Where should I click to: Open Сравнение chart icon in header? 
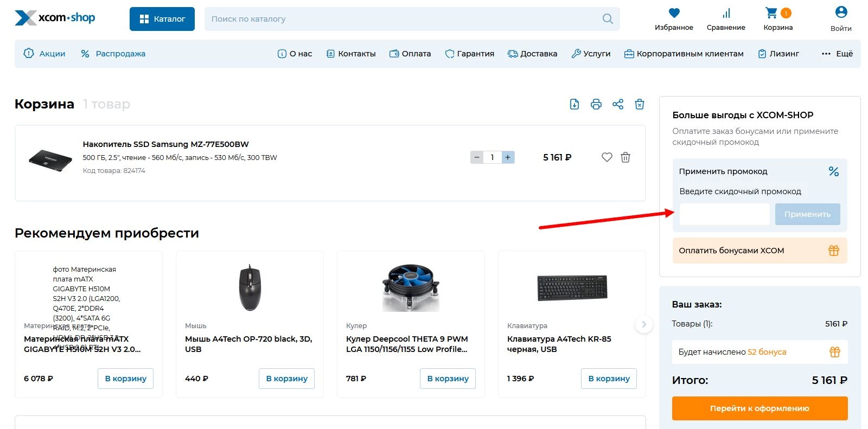726,14
